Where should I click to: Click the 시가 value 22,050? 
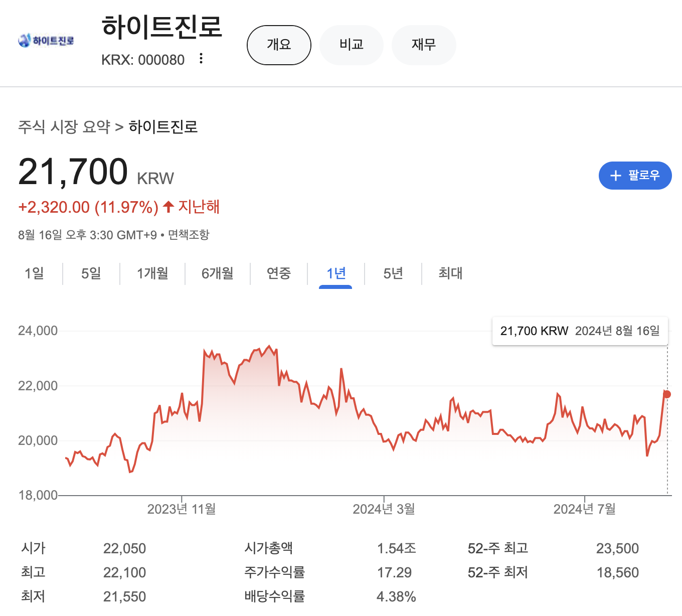124,548
